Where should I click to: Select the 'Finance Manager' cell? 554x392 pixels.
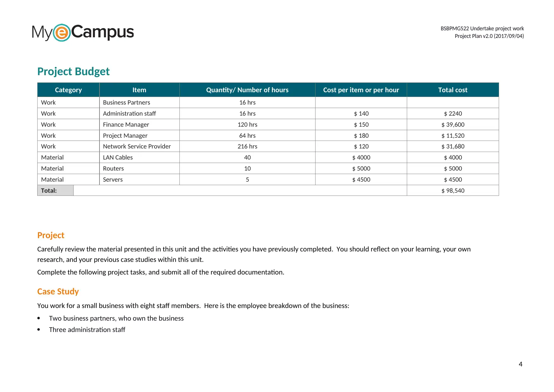click(139, 124)
